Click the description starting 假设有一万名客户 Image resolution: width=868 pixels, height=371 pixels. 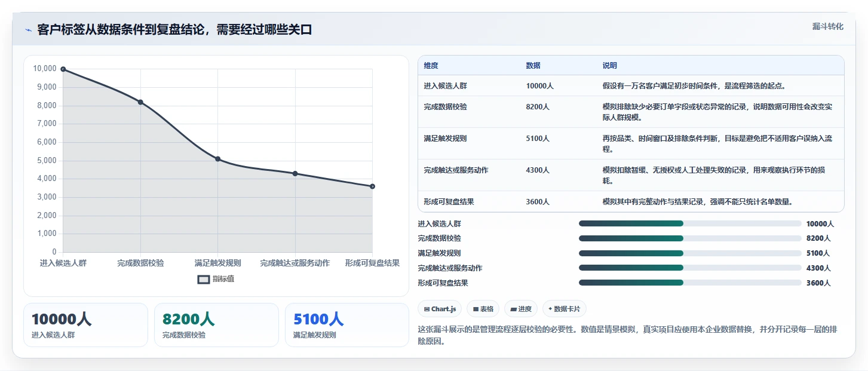click(696, 86)
